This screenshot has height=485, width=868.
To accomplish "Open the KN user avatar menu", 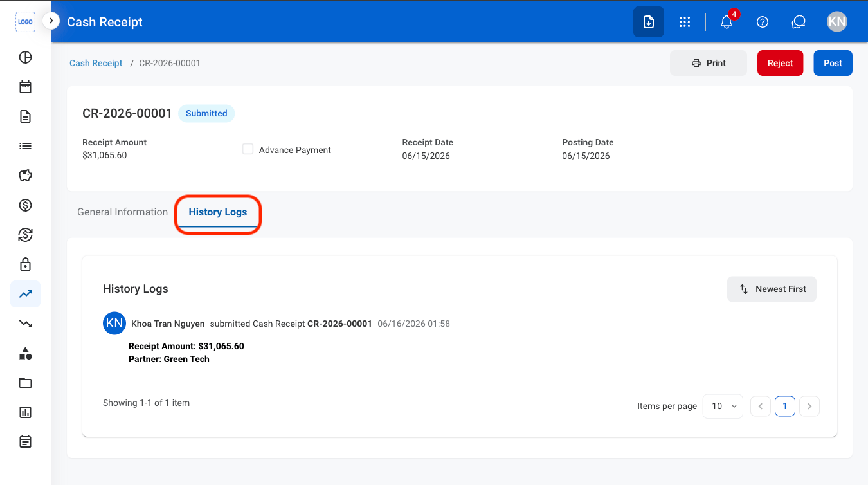I will point(836,22).
